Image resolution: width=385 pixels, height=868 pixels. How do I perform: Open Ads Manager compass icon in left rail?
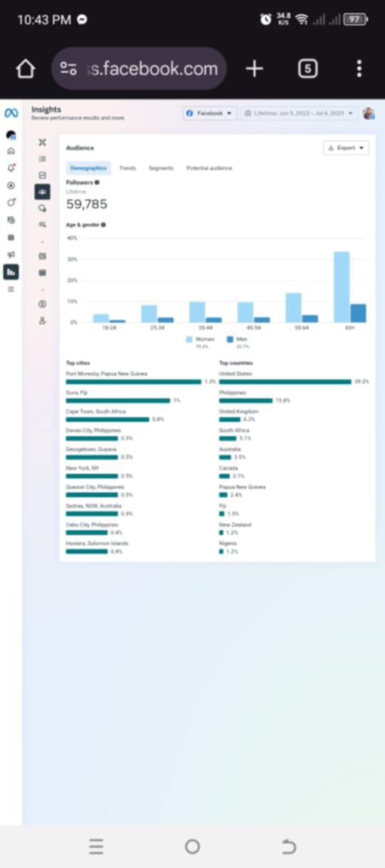point(11,185)
